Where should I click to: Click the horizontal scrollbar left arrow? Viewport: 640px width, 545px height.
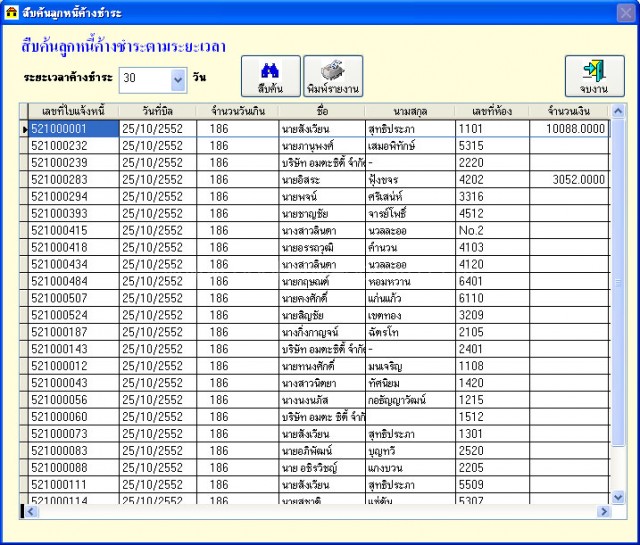[31, 512]
